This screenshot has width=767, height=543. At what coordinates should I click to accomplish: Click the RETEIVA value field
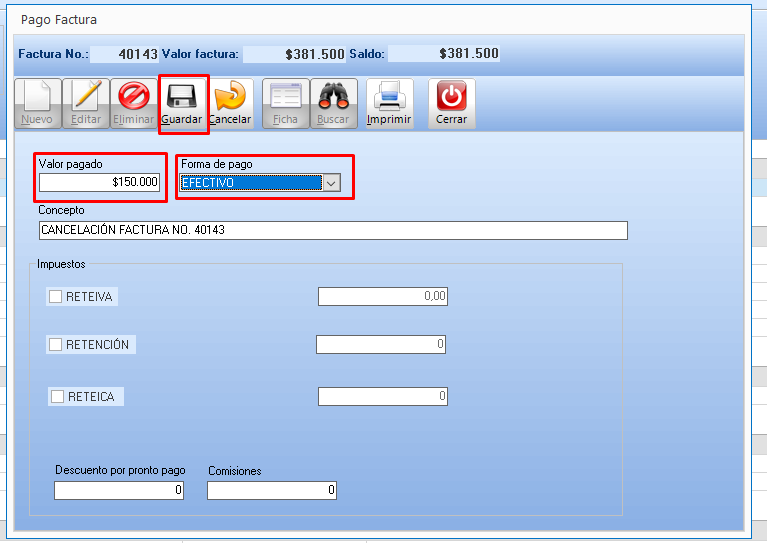pyautogui.click(x=382, y=296)
